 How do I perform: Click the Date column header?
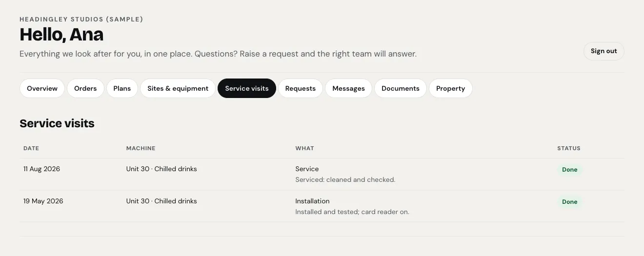click(x=31, y=148)
